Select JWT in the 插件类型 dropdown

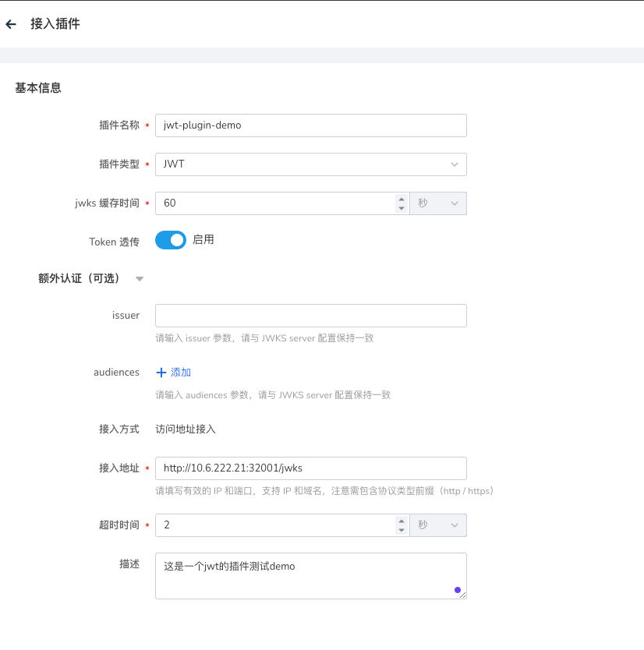click(x=311, y=164)
